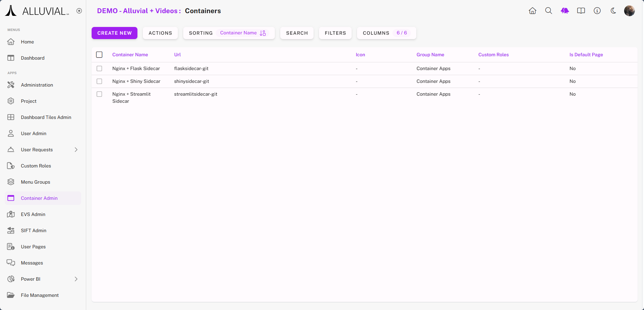Click the Create New button
Screen dimensions: 644x310
click(x=115, y=33)
